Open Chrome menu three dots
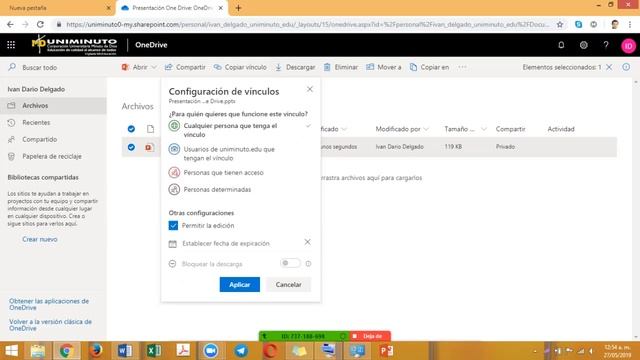The height and width of the screenshot is (360, 640). coord(630,24)
